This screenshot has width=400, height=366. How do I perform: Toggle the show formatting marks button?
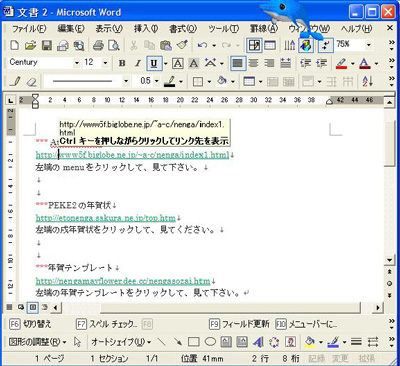coord(325,45)
